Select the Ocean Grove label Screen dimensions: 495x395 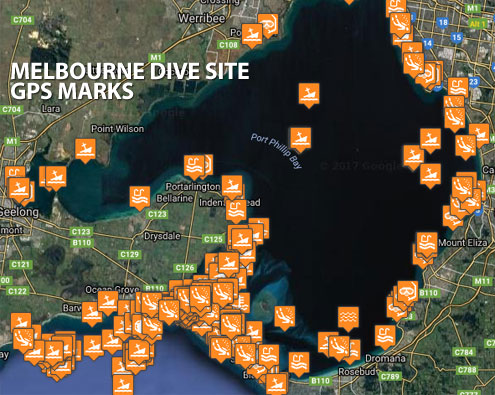coord(112,290)
